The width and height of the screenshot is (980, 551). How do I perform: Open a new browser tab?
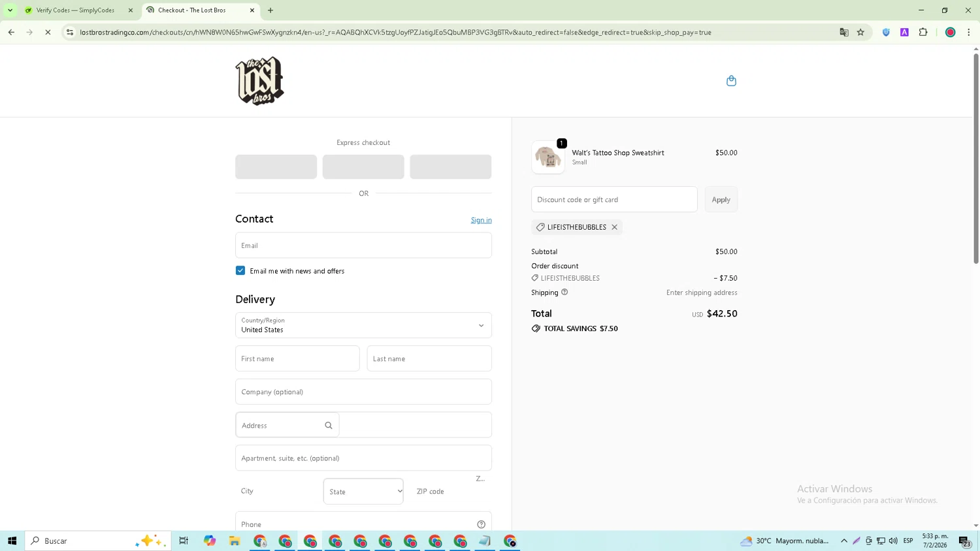(x=270, y=10)
